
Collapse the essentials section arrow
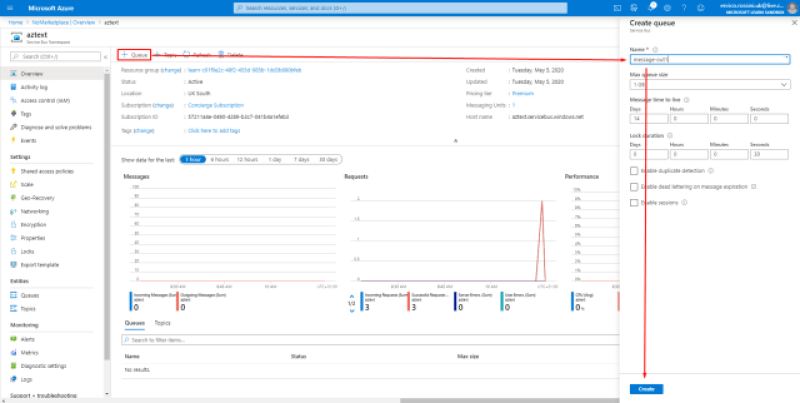coord(456,141)
